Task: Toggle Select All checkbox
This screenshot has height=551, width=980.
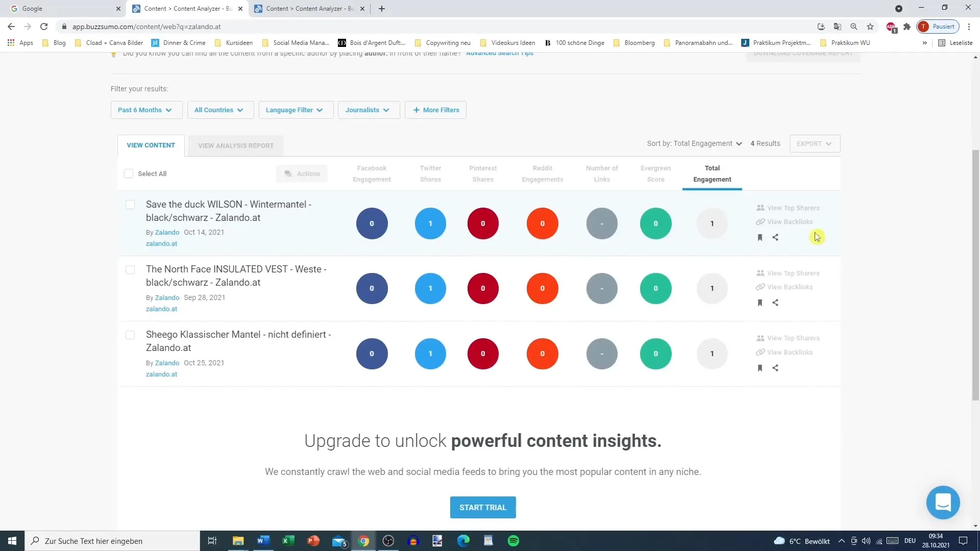Action: coord(128,173)
